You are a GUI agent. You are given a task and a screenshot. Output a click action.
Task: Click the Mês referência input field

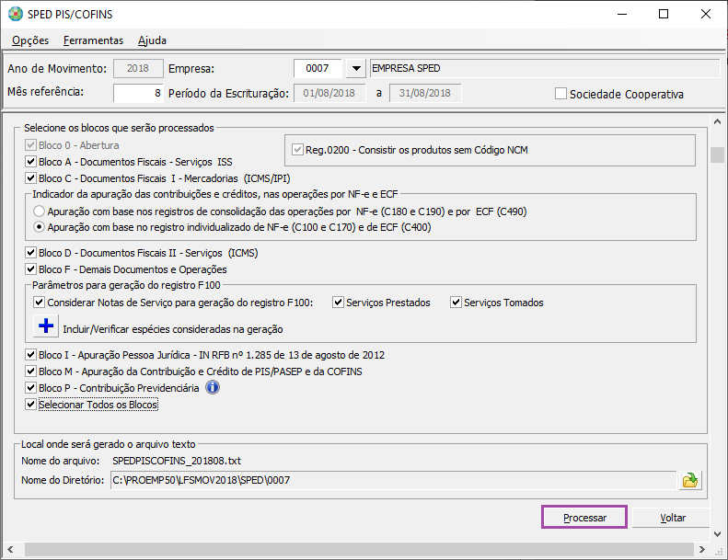pos(138,93)
